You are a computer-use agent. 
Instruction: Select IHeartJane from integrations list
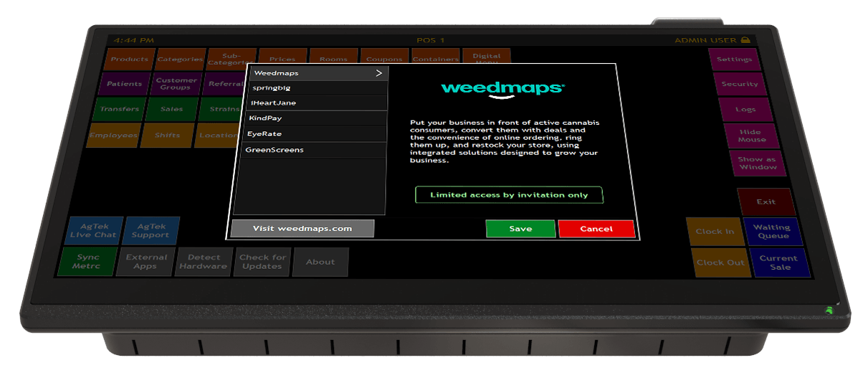click(316, 103)
